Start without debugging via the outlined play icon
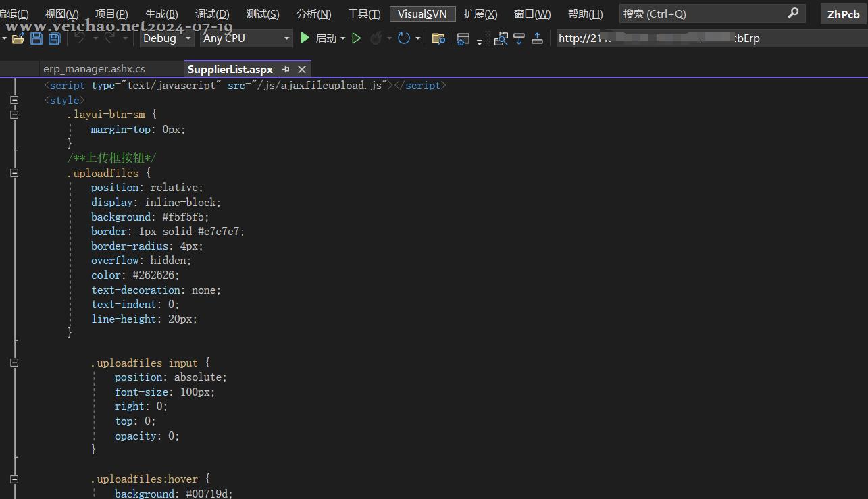Screen dimensions: 868x499 (x=357, y=38)
